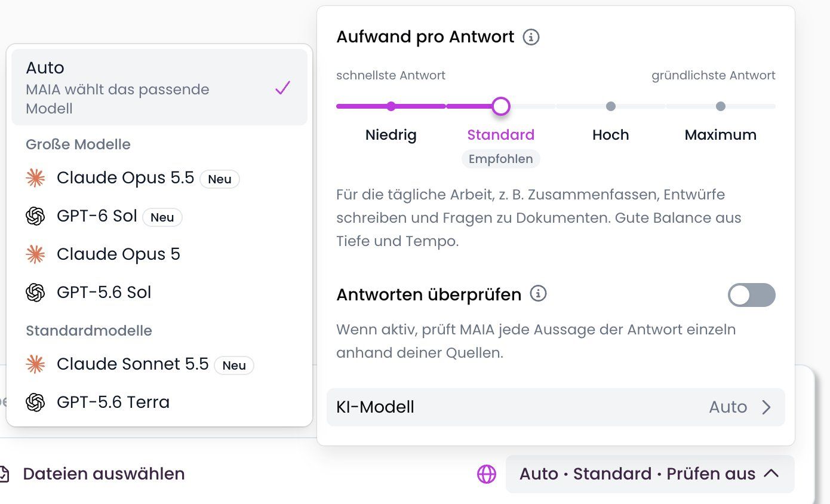This screenshot has width=830, height=504.
Task: Click the OpenAI icon beside GPT-5.6 Terra
Action: click(x=36, y=402)
